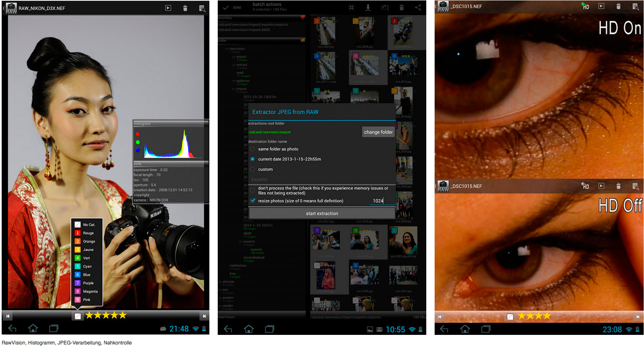
Task: Uncheck the 'resize photos' checkbox
Action: tap(253, 201)
